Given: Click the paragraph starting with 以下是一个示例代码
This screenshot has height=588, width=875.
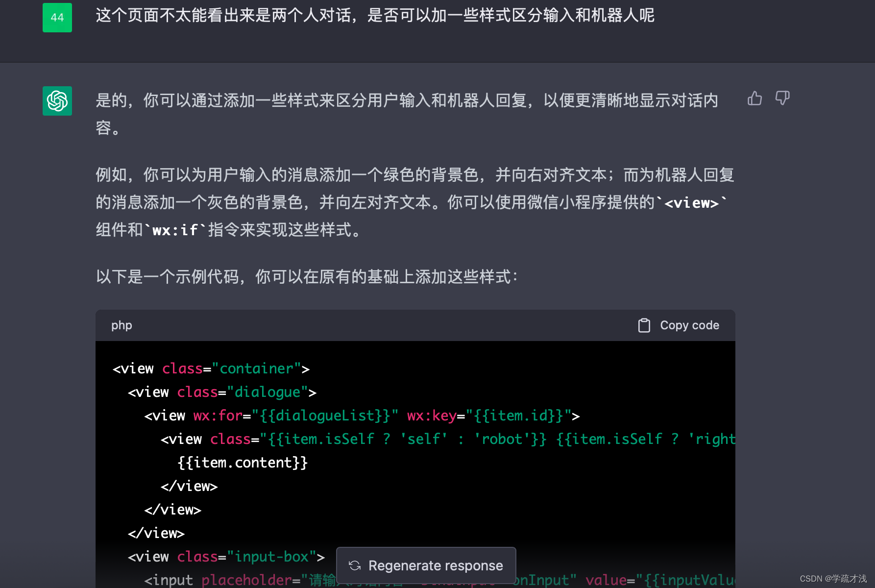Looking at the screenshot, I should click(307, 277).
